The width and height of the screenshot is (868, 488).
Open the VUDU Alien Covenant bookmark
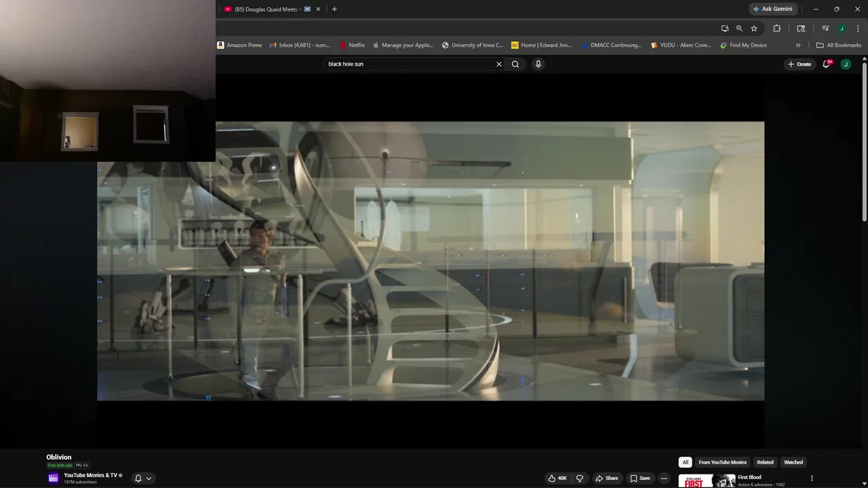681,45
